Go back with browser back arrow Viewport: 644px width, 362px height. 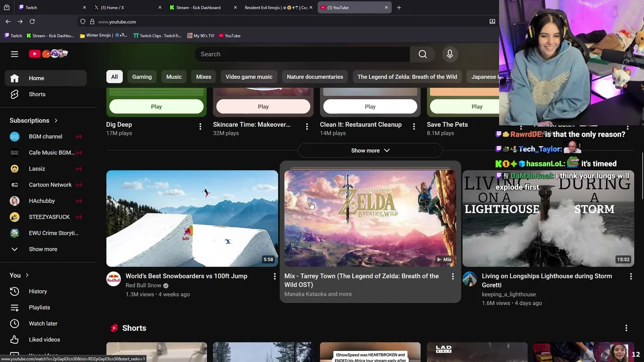[8, 22]
